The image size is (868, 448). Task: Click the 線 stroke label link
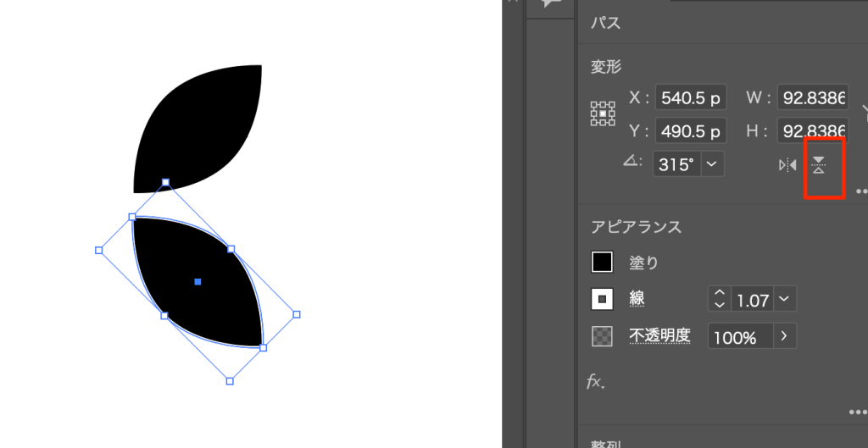tap(637, 299)
